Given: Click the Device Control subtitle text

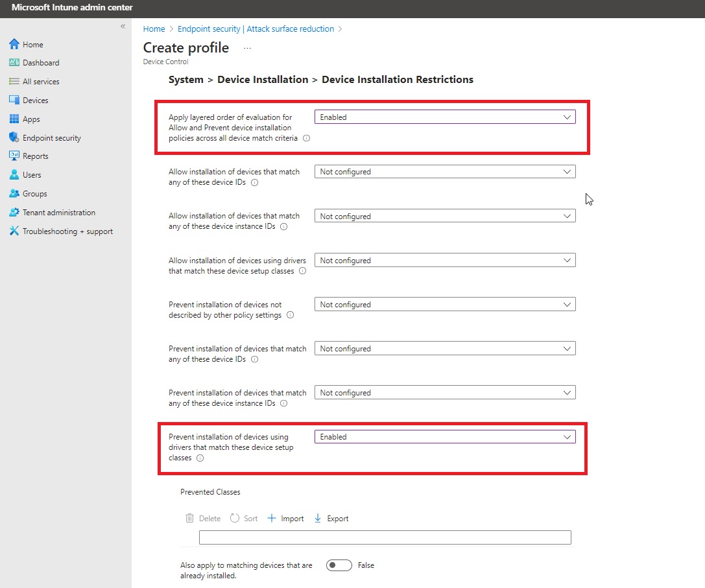Looking at the screenshot, I should [x=165, y=62].
